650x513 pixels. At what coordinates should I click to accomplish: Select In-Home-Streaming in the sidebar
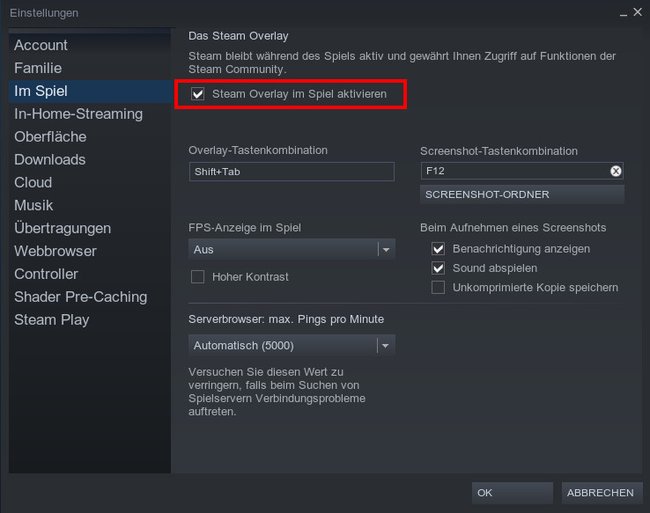coord(78,114)
